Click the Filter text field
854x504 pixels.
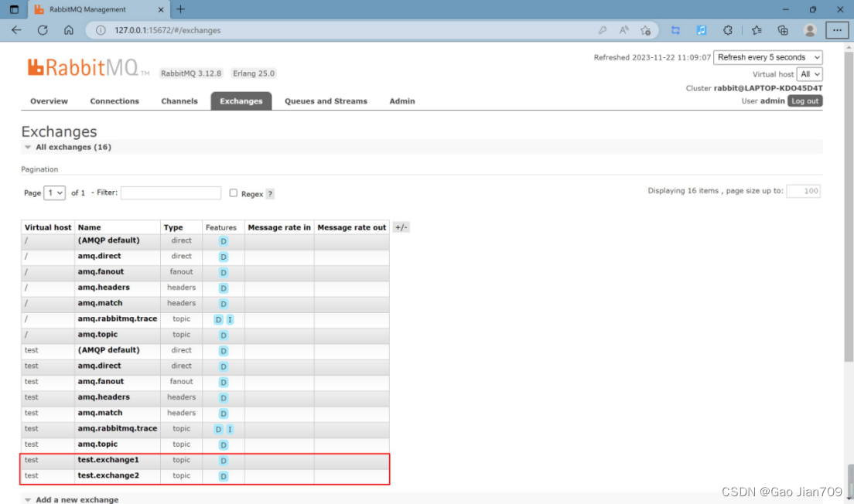[171, 192]
